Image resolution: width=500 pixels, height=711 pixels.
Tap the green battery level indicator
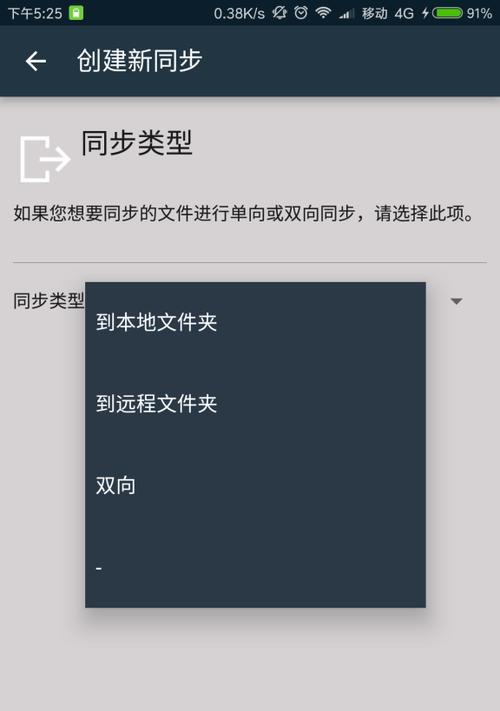(447, 13)
